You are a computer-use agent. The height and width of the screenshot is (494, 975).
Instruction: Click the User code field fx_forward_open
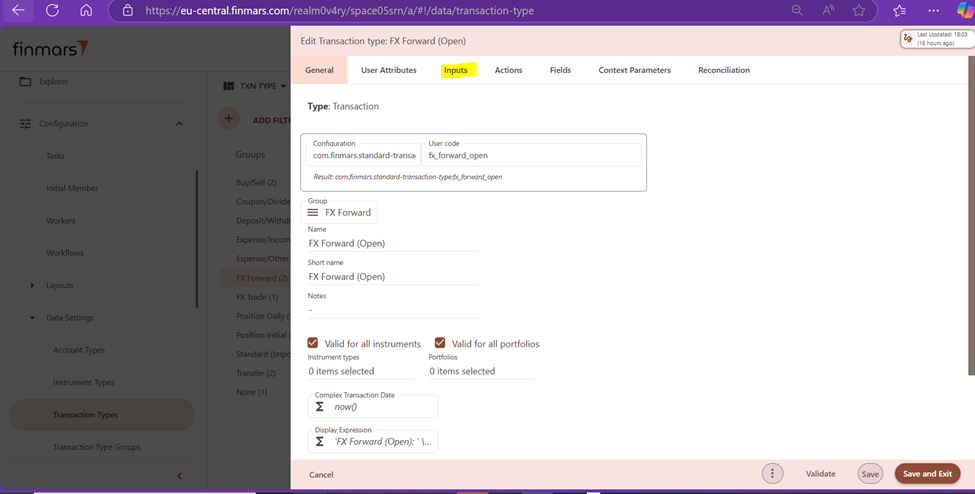(531, 156)
